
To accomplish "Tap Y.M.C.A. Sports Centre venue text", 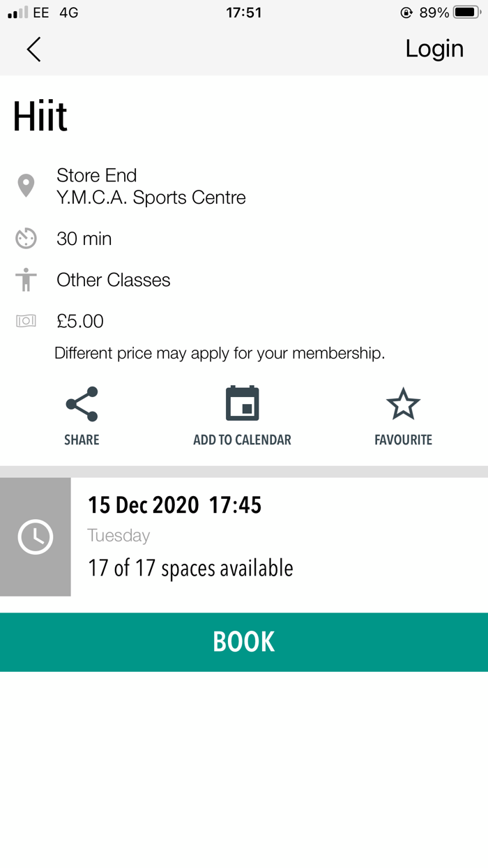I will click(x=151, y=197).
